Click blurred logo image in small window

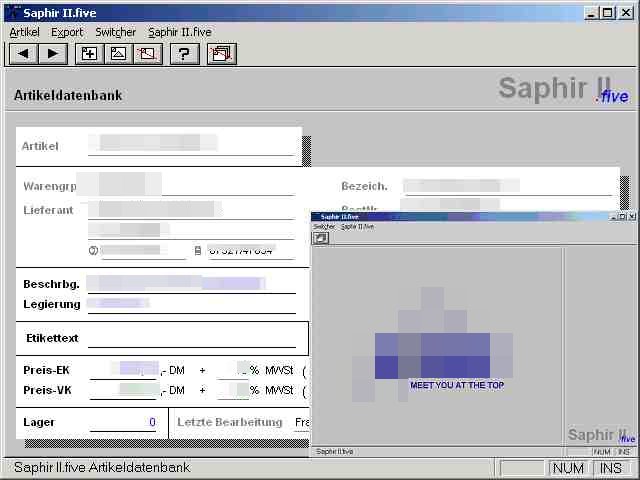(433, 344)
